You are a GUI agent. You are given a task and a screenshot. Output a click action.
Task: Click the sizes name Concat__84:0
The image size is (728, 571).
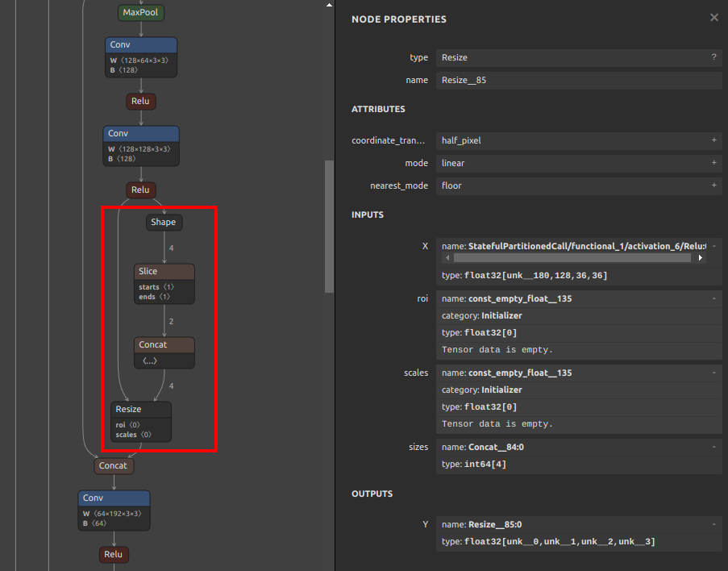(x=482, y=447)
